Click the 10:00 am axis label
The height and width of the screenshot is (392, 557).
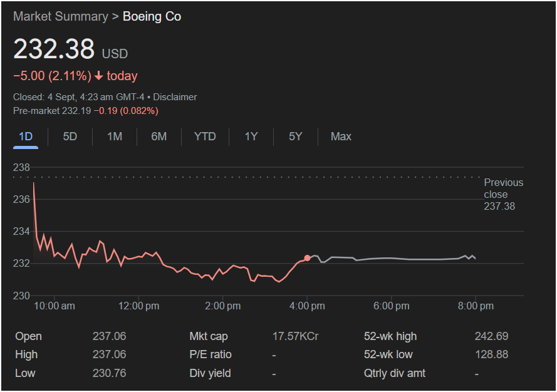(x=55, y=306)
